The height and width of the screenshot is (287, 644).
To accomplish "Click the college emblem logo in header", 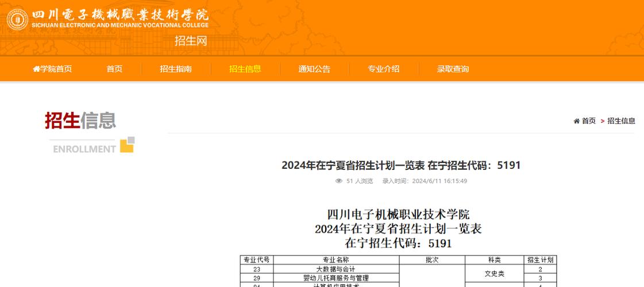I will pos(18,20).
